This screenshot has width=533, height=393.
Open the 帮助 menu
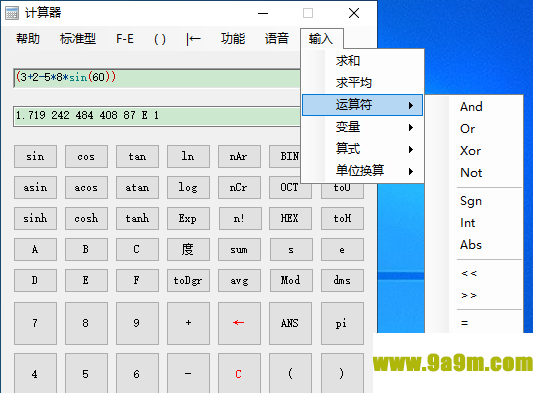pyautogui.click(x=28, y=39)
